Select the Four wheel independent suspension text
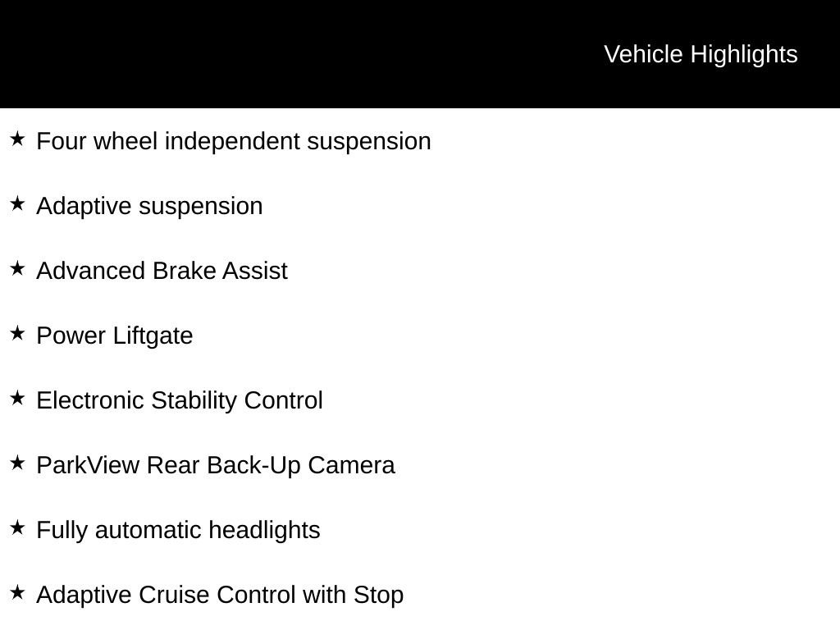 coord(234,141)
